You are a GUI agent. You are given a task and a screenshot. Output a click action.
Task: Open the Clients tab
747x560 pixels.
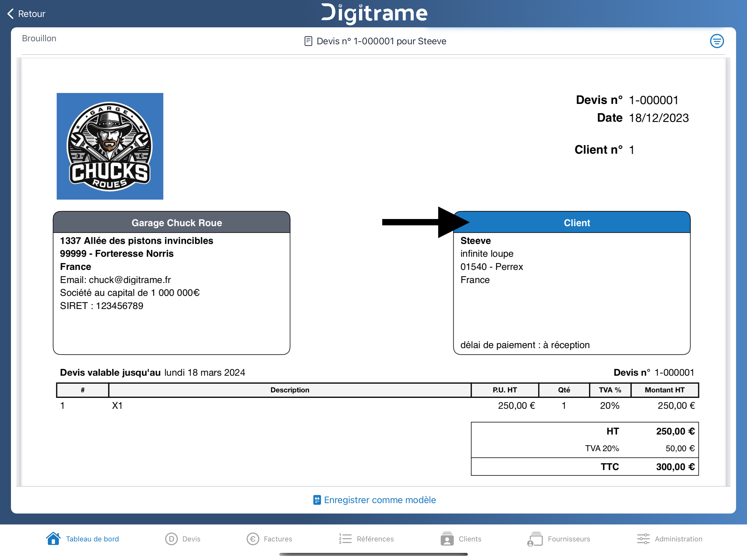click(x=461, y=539)
